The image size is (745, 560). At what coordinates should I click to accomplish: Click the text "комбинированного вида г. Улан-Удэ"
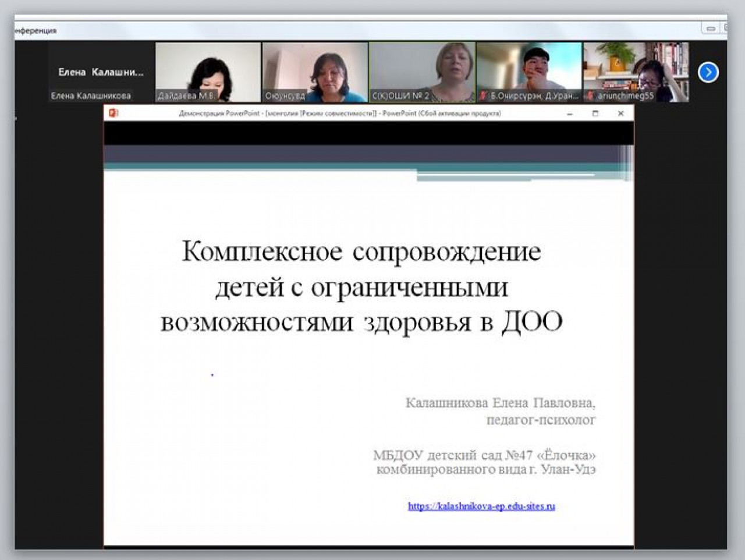486,469
